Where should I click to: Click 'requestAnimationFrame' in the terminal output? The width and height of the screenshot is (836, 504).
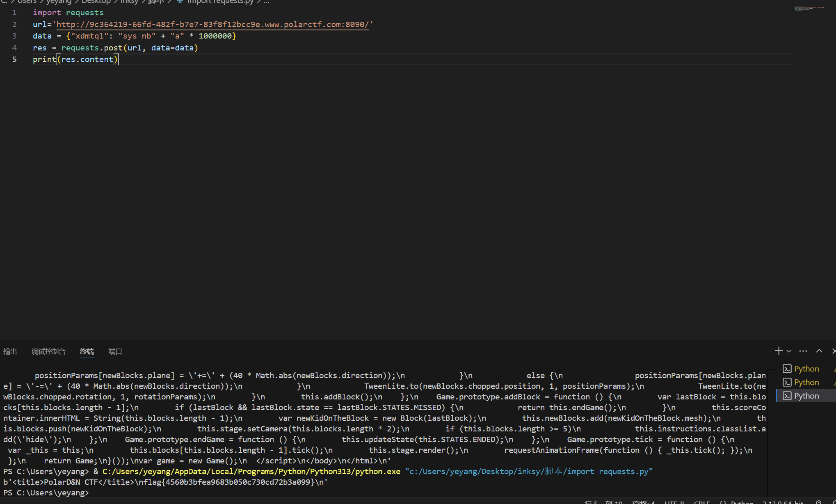(x=552, y=450)
